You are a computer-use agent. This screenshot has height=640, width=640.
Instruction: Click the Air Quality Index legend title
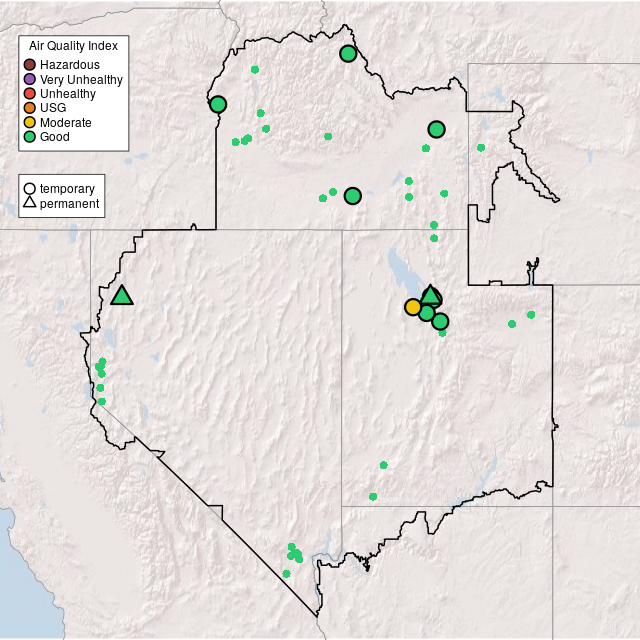click(x=74, y=46)
